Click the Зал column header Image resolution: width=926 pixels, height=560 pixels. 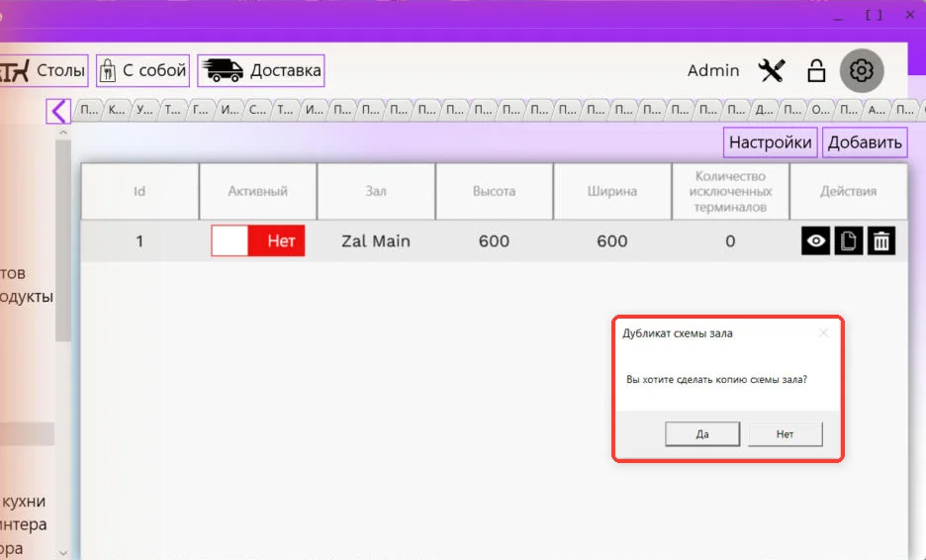(x=376, y=191)
